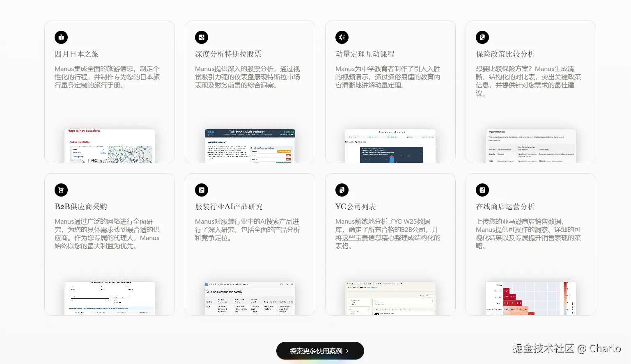Viewport: 631px width, 364px height.
Task: Open the 服装行业AI产品研究 title
Action: pos(229,207)
